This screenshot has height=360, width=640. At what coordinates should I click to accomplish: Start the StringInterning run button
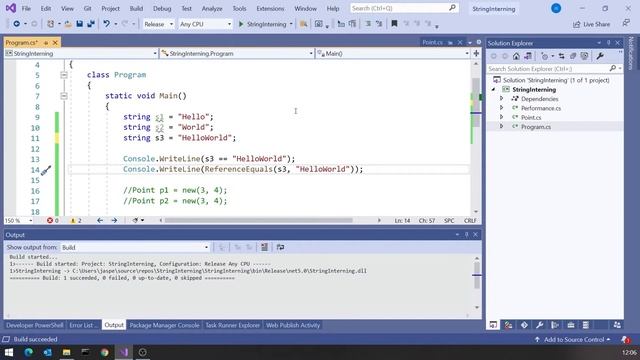[262, 24]
